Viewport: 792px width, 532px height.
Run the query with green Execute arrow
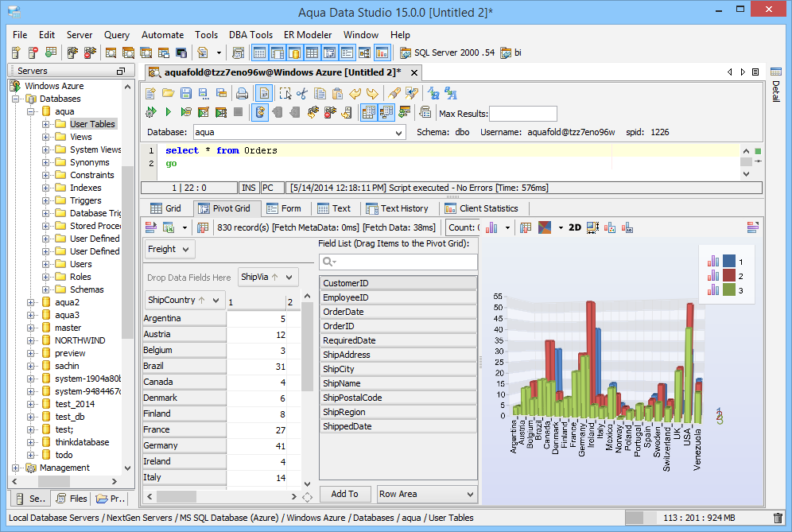point(169,112)
